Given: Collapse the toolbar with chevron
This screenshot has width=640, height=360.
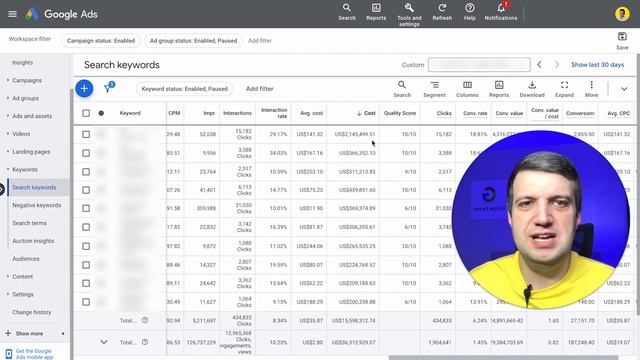Looking at the screenshot, I should [x=624, y=89].
